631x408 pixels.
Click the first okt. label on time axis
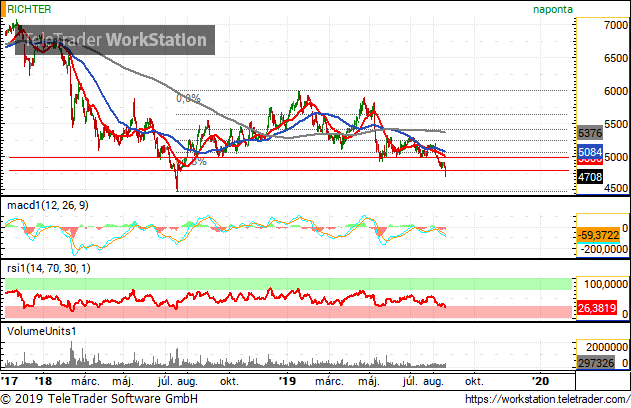tap(229, 381)
